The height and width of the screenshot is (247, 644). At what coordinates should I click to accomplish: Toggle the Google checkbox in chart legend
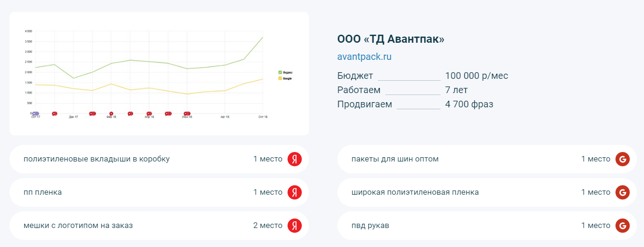coord(280,78)
